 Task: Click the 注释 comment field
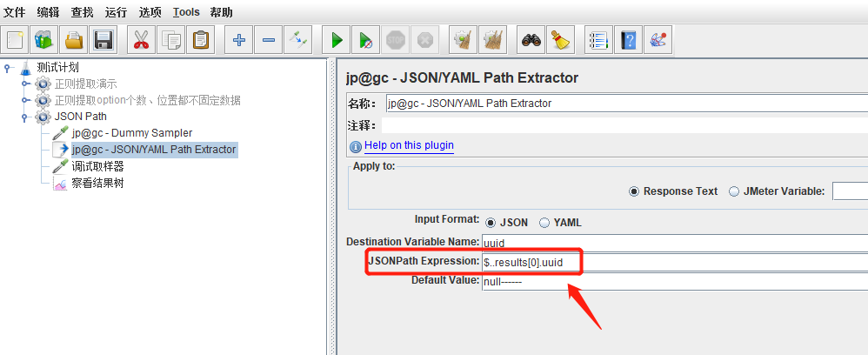point(624,125)
